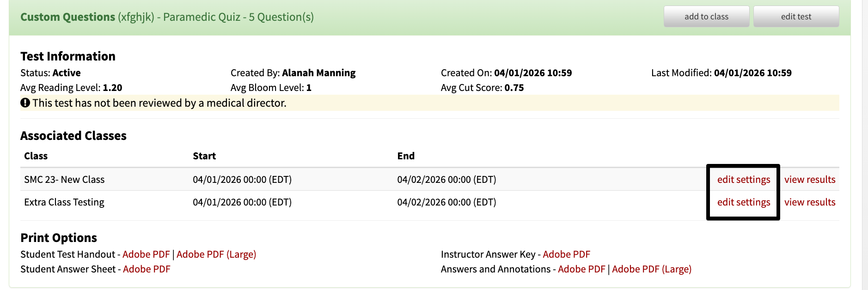Open Student Test Handout Adobe PDF
The width and height of the screenshot is (868, 290).
146,254
